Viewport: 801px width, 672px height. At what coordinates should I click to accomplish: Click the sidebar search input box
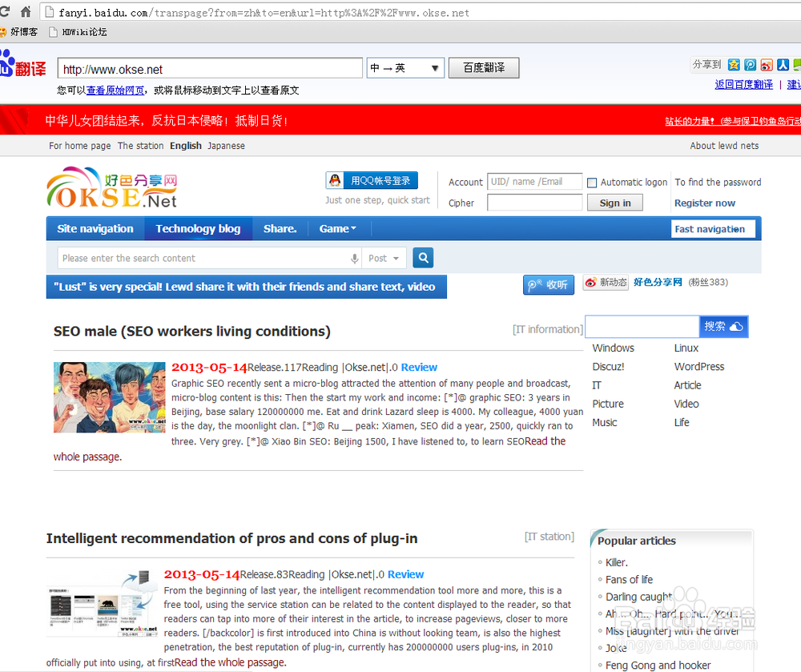coord(642,326)
